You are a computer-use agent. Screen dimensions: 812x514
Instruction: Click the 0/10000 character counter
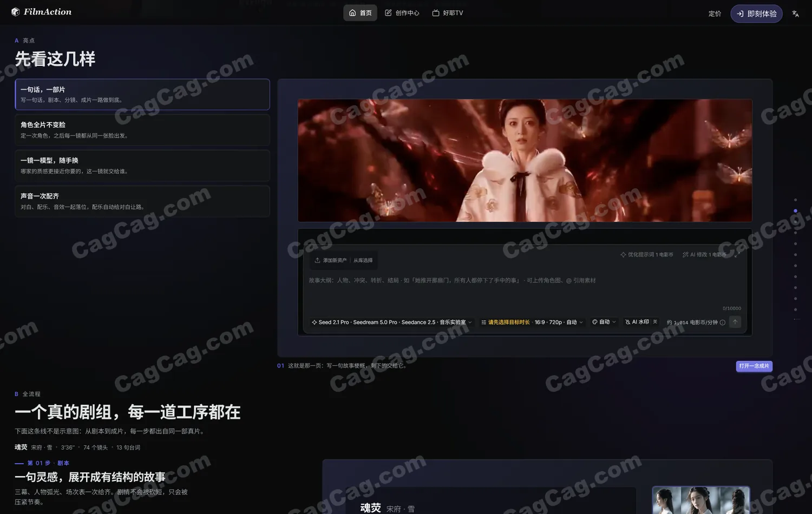732,308
